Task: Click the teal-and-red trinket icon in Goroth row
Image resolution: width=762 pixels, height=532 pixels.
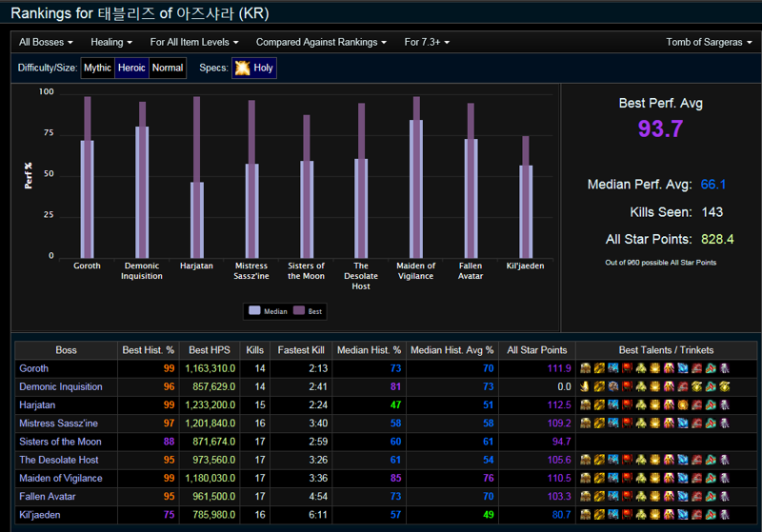Action: click(x=711, y=368)
